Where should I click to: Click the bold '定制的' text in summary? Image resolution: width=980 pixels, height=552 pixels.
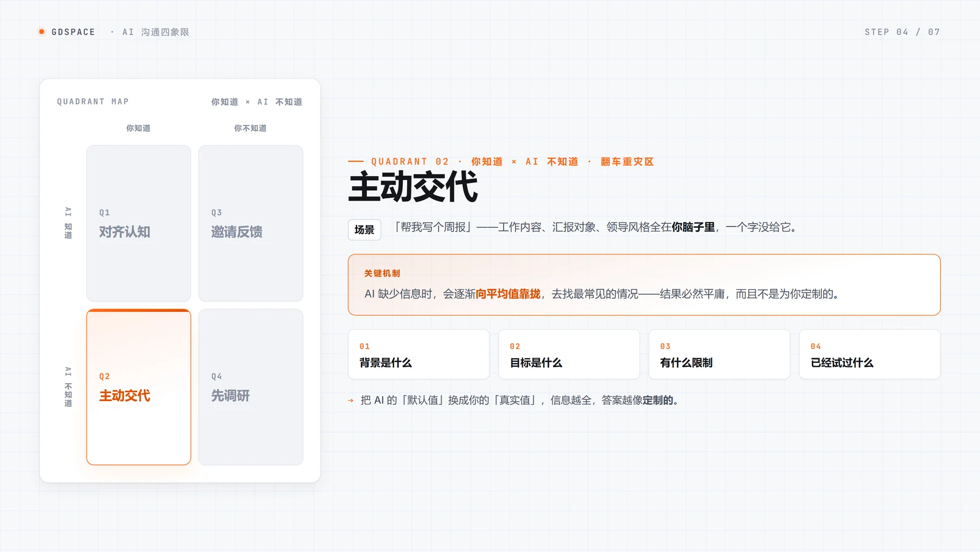[658, 401]
